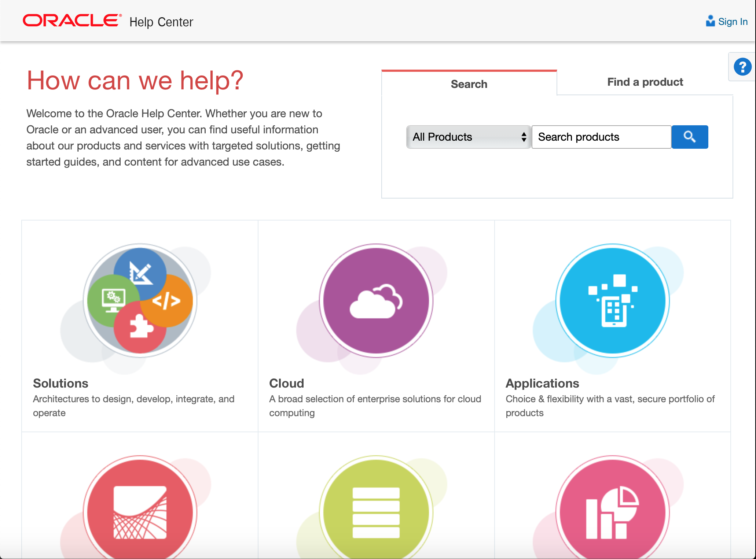
Task: Open the red wave-pattern tile icon
Action: click(140, 507)
